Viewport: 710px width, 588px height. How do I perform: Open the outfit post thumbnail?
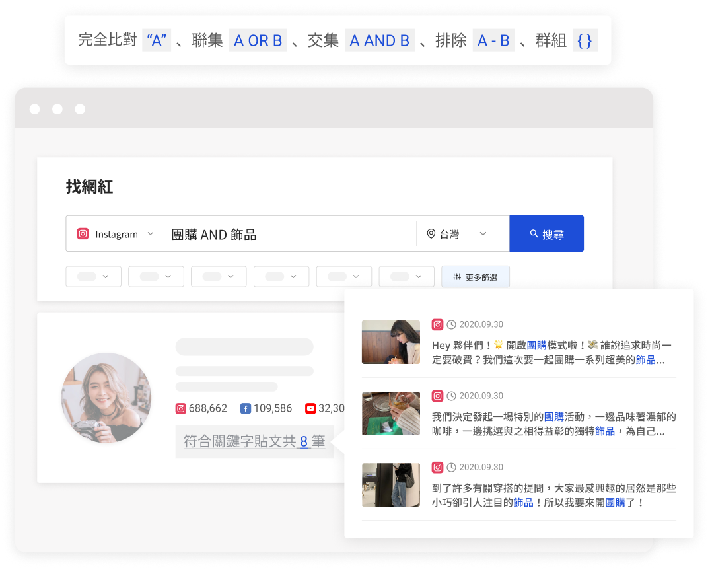(x=391, y=485)
